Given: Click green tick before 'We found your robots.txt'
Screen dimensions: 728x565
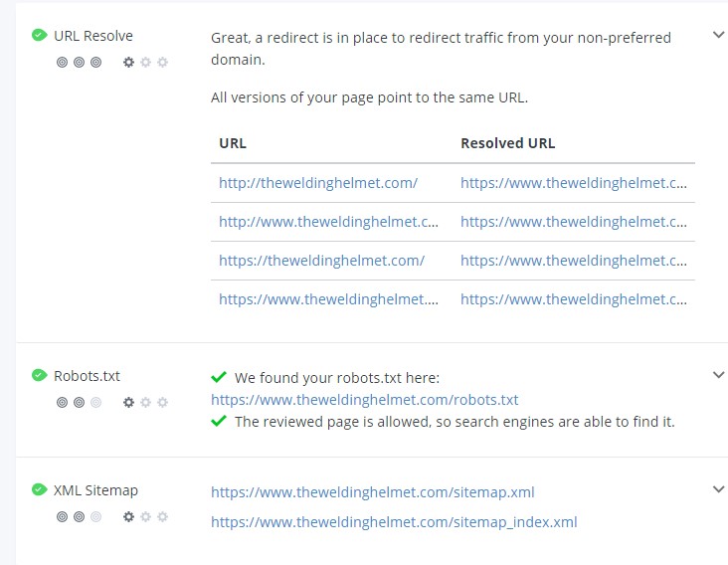Looking at the screenshot, I should [219, 378].
